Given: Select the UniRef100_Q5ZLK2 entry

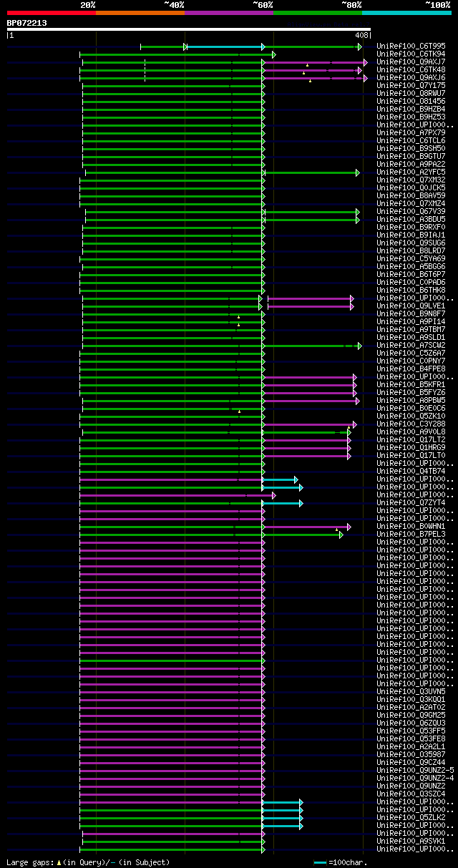Looking at the screenshot, I should coord(411,817).
